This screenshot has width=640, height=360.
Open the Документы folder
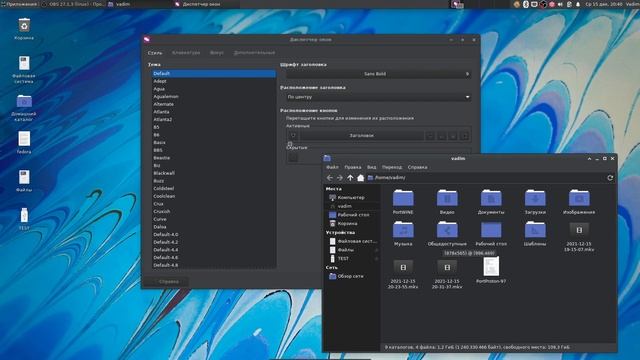(x=491, y=202)
